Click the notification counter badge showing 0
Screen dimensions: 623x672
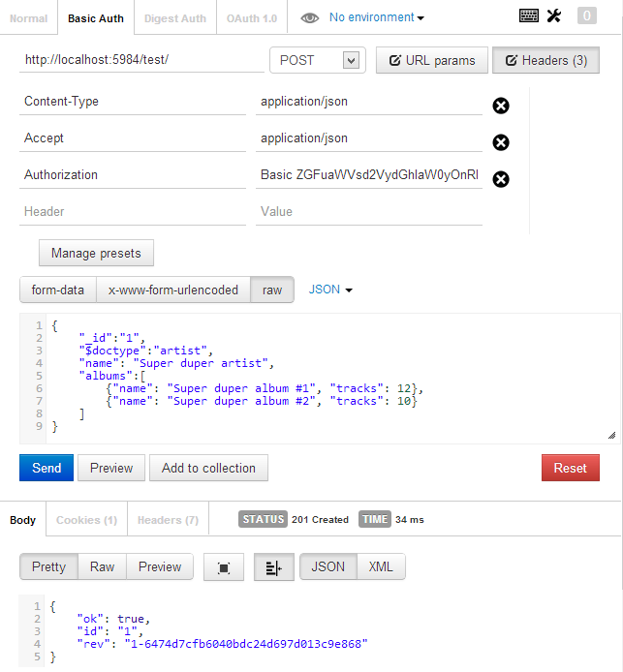(586, 15)
